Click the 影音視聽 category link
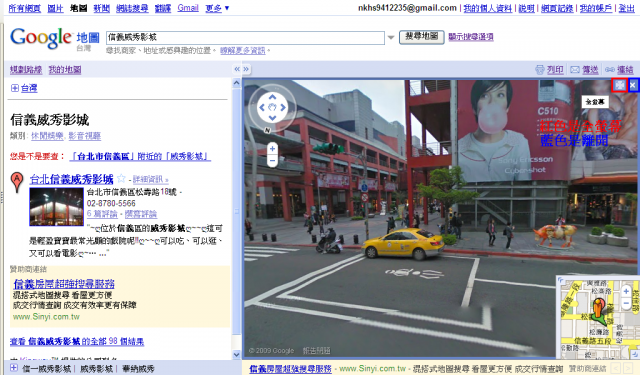The width and height of the screenshot is (640, 375). pyautogui.click(x=84, y=136)
